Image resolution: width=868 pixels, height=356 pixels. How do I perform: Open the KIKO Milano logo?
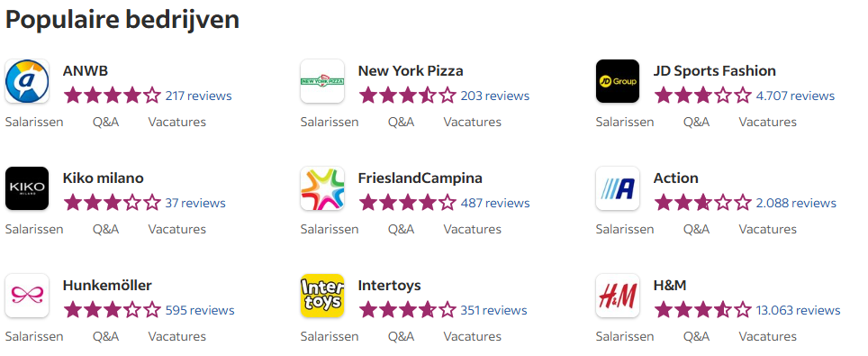27,188
